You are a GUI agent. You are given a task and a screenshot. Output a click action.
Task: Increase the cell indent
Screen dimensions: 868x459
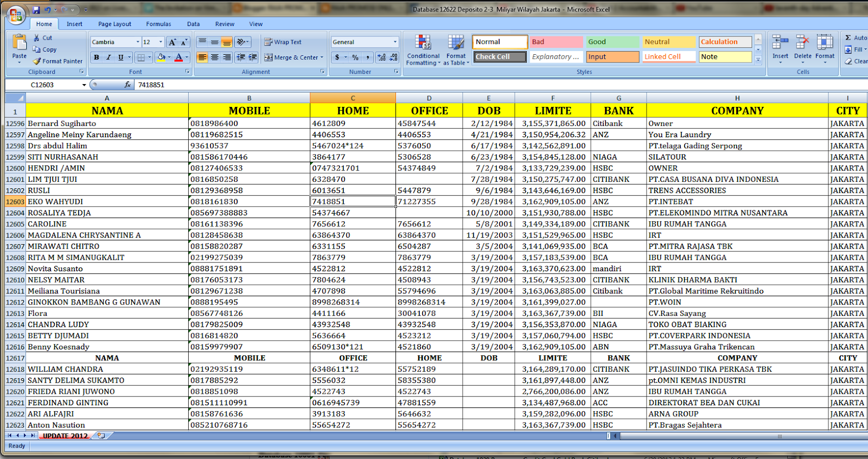253,58
